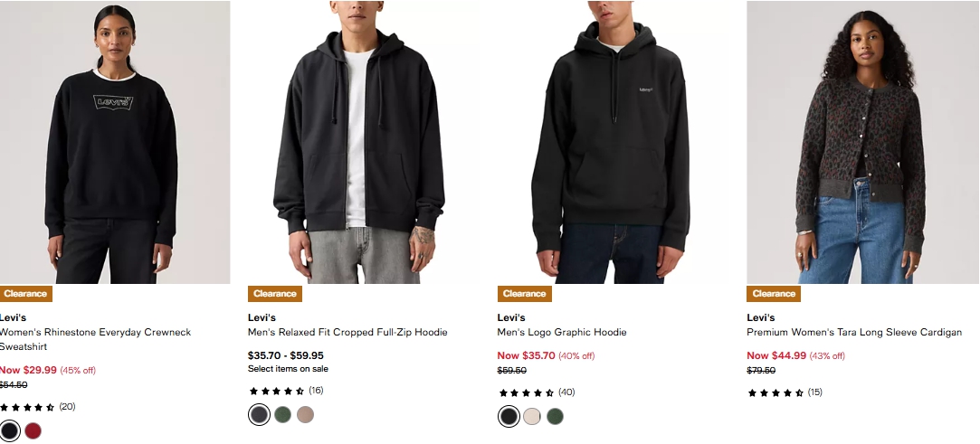
Task: Select the red swatch for the crewneck sweatshirt
Action: coord(33,430)
